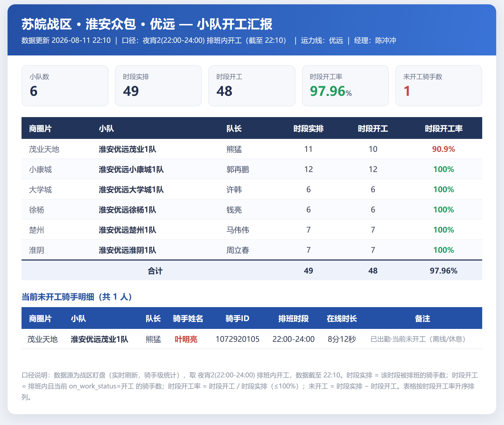Click the 徐杨 district cell

point(36,209)
